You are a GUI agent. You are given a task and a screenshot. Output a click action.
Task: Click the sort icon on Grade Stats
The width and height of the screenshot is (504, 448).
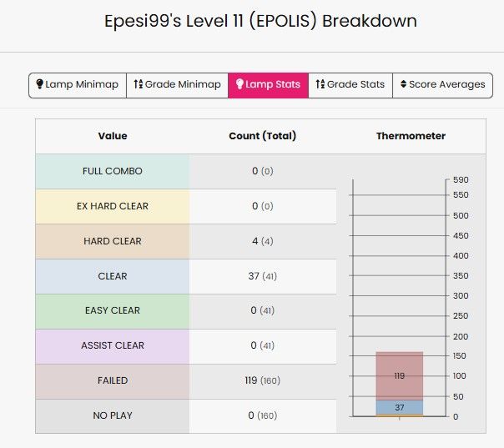[320, 84]
